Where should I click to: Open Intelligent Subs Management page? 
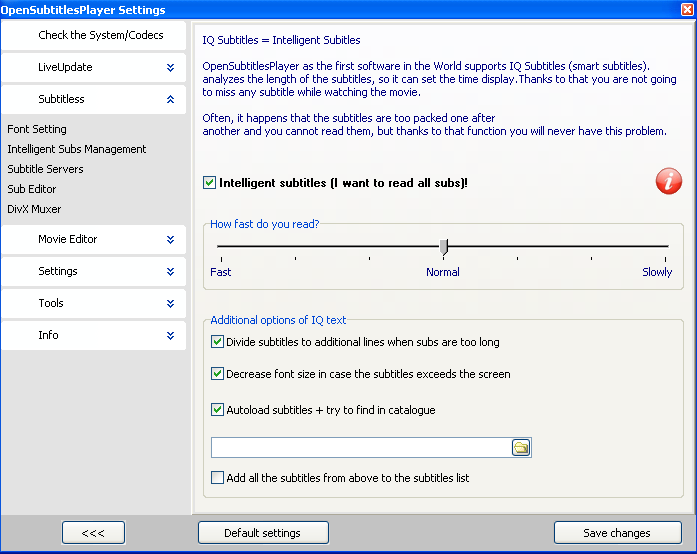(76, 149)
